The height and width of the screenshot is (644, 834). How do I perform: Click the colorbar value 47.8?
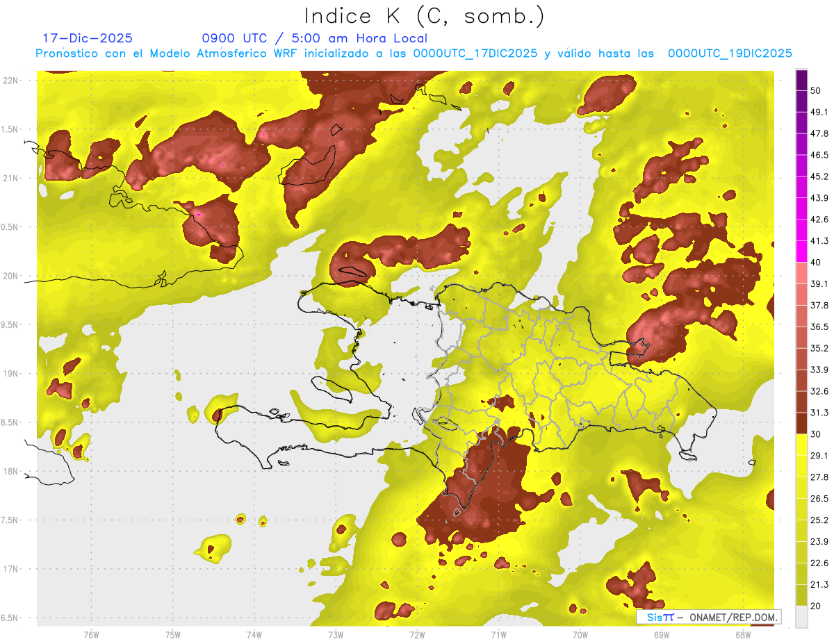point(820,133)
